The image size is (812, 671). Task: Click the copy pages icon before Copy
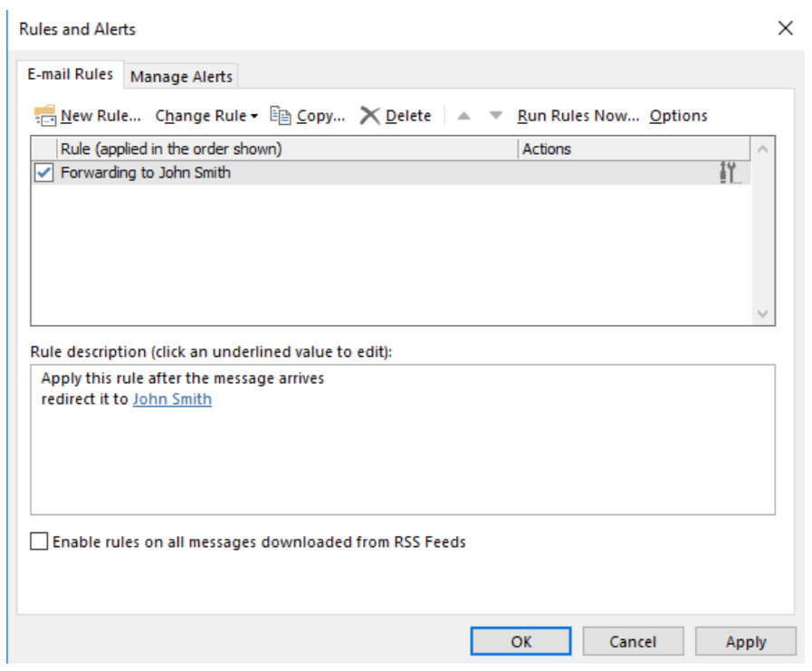281,115
